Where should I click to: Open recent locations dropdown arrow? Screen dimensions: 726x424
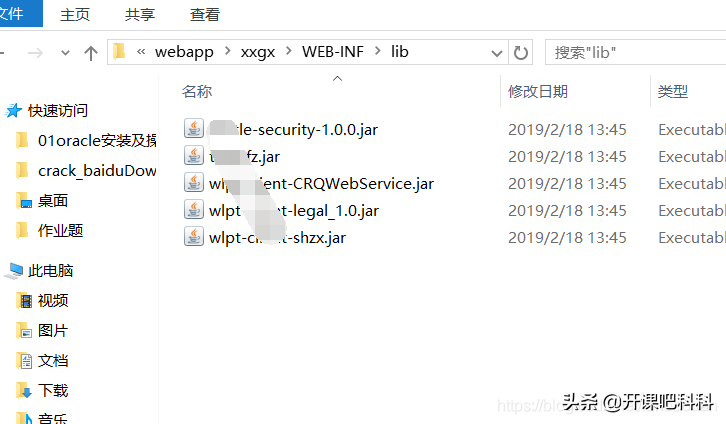pyautogui.click(x=65, y=53)
